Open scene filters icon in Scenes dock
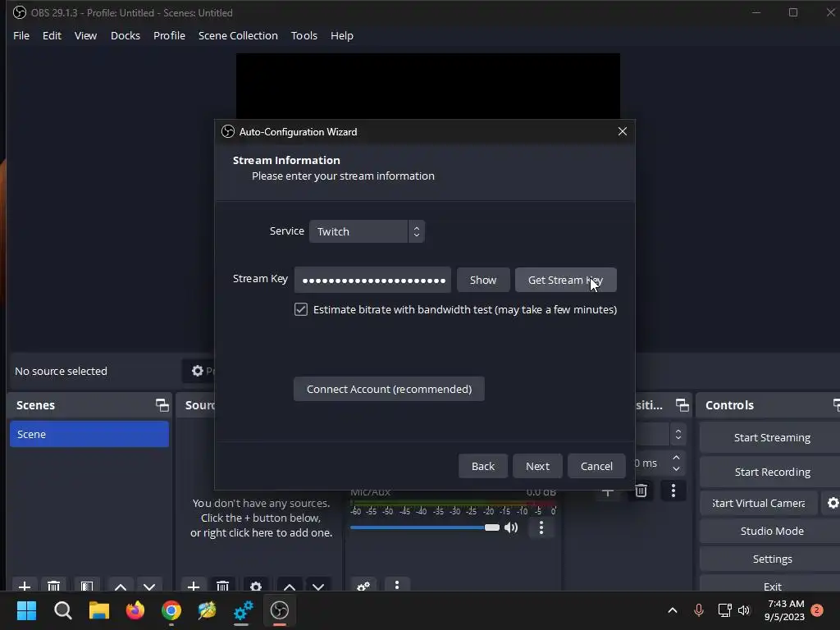 point(87,586)
